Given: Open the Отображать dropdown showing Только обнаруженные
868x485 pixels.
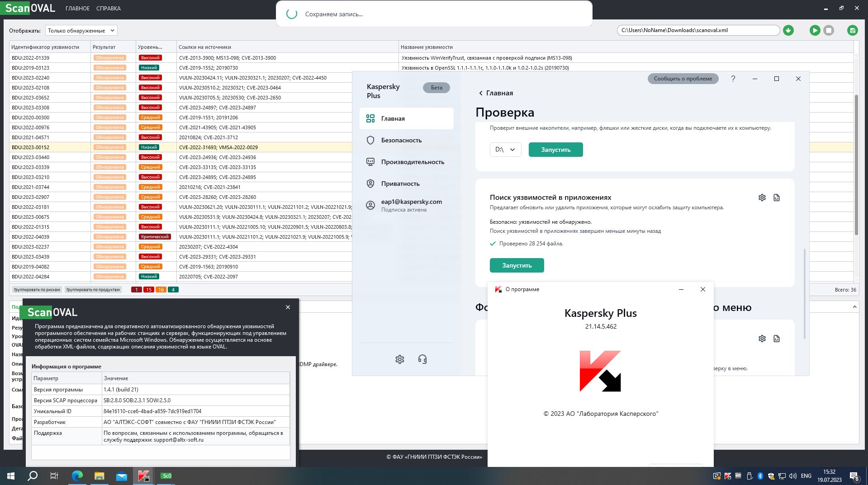Looking at the screenshot, I should pos(81,30).
